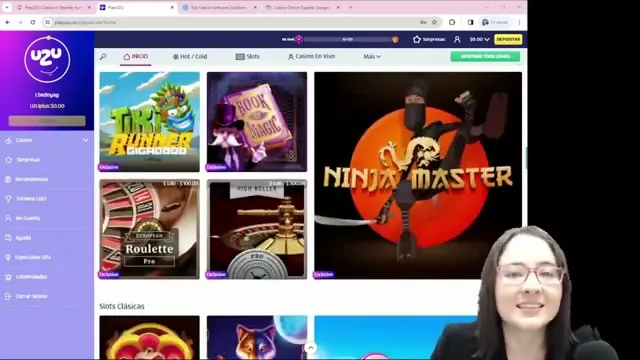Open Celebridades in the sidebar
This screenshot has height=360, width=640.
tap(31, 277)
